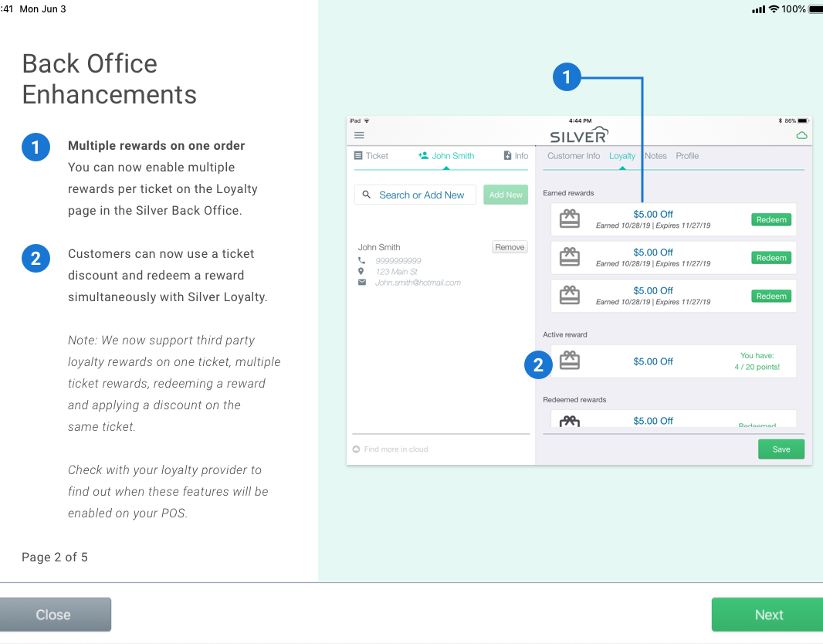Tap the Wi-Fi icon in the status bar

(774, 9)
